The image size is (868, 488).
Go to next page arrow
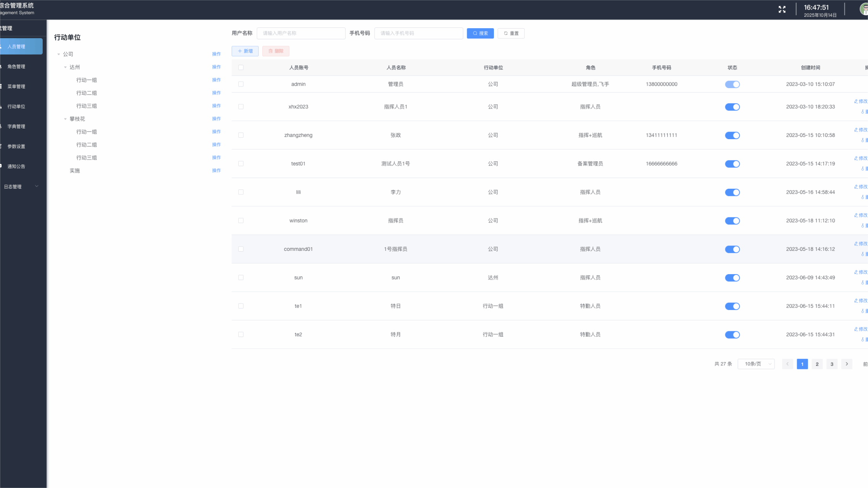(x=847, y=364)
